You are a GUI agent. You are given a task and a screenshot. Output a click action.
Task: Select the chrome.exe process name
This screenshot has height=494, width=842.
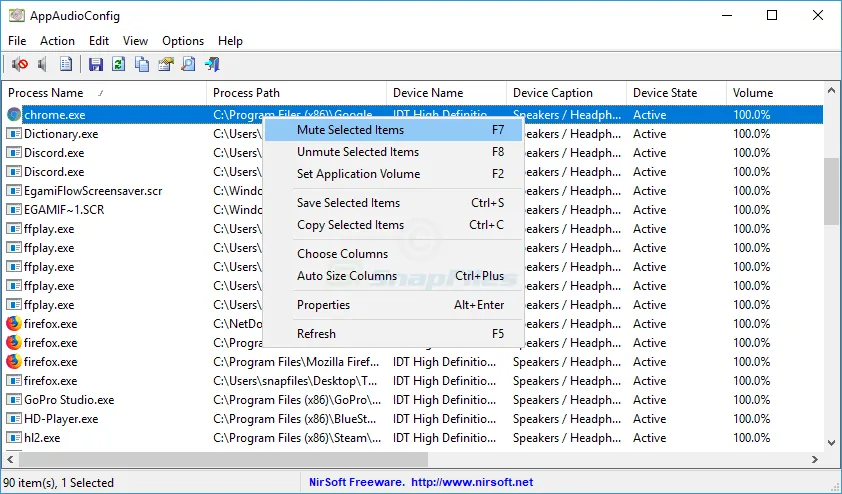pyautogui.click(x=55, y=115)
